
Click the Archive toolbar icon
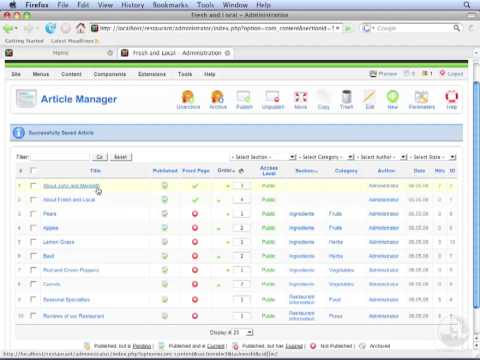[218, 100]
